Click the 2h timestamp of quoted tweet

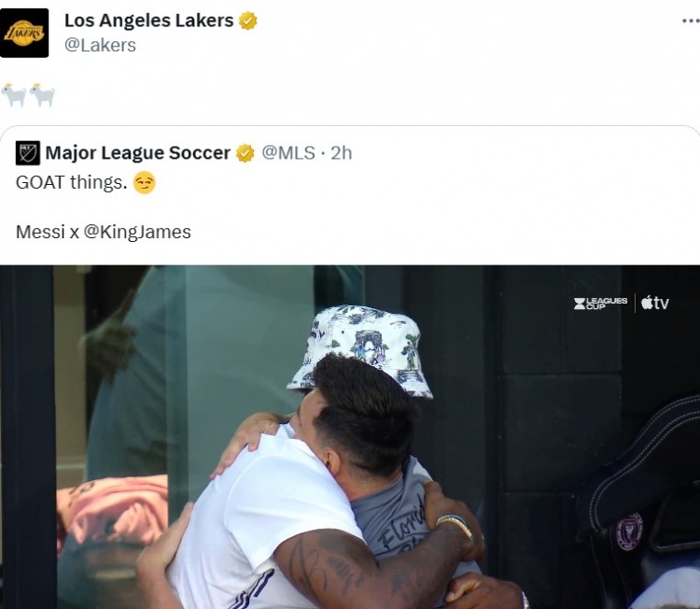pos(341,153)
